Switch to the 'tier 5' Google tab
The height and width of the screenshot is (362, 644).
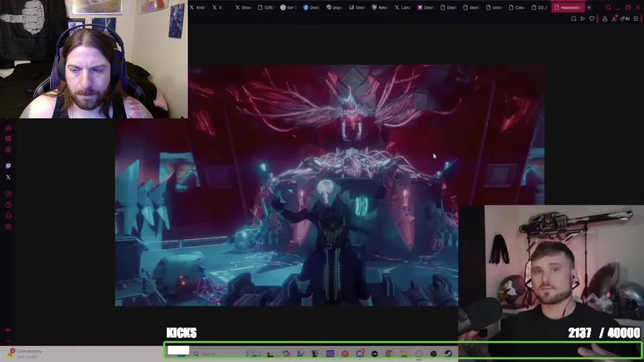point(288,8)
